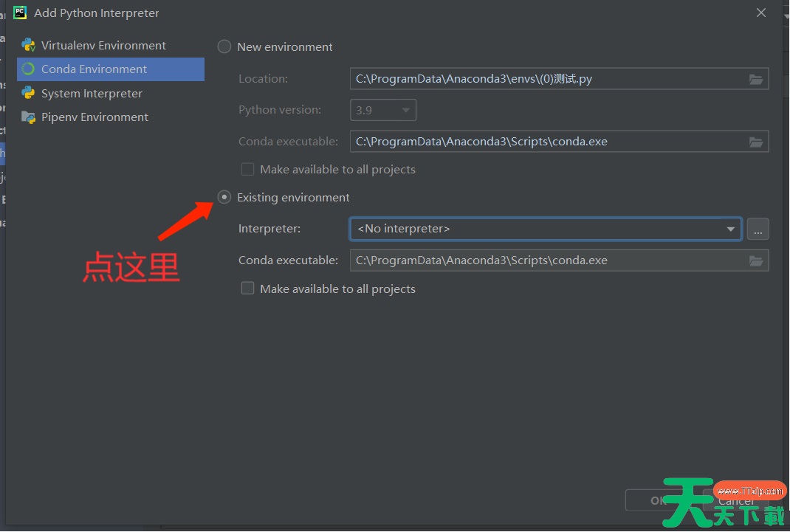Select Virtualenv Environment in the sidebar
The image size is (790, 532).
coord(110,45)
